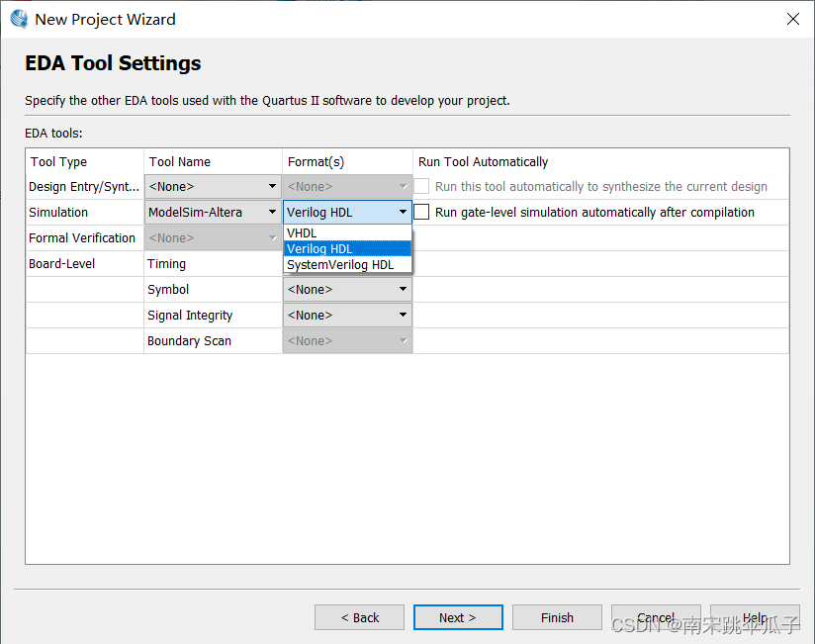Click the Tool Type column header
Screen dimensions: 815x644
pos(85,161)
